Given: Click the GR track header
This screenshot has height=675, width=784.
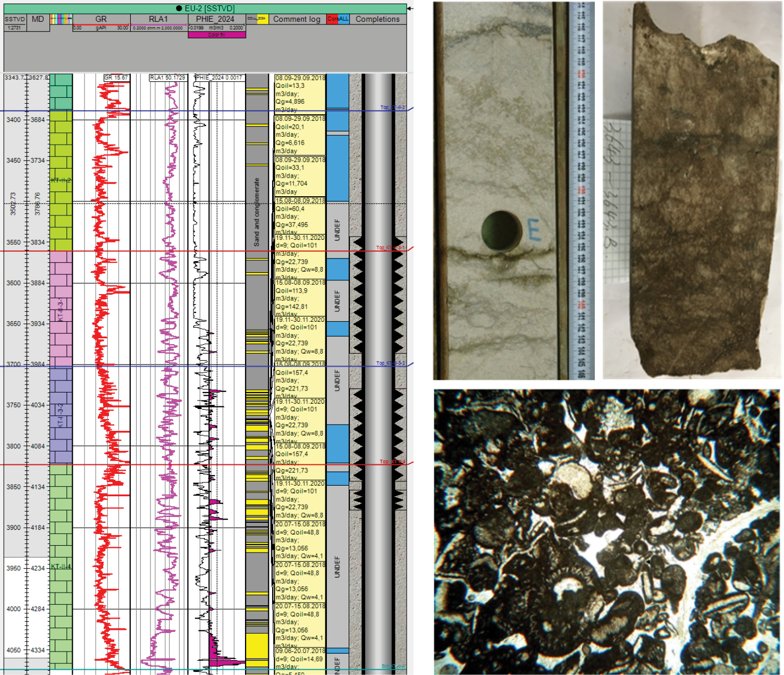Looking at the screenshot, I should 101,19.
